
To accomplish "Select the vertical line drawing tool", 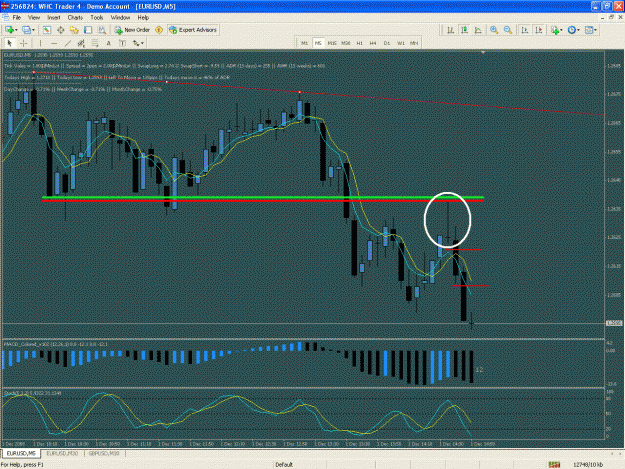I will (40, 43).
